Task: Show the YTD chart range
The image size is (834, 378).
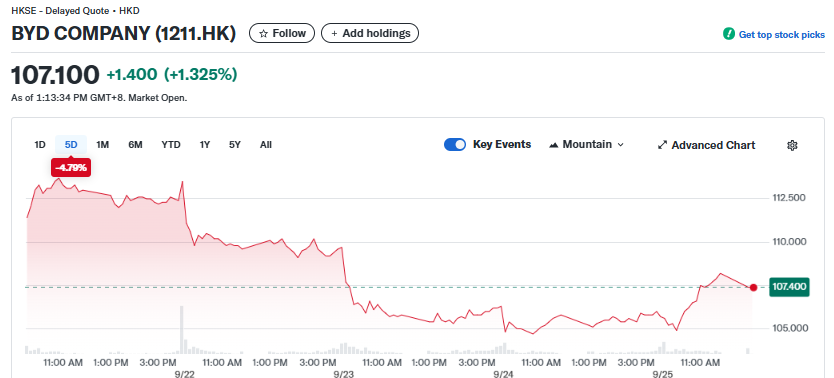Action: pos(171,145)
